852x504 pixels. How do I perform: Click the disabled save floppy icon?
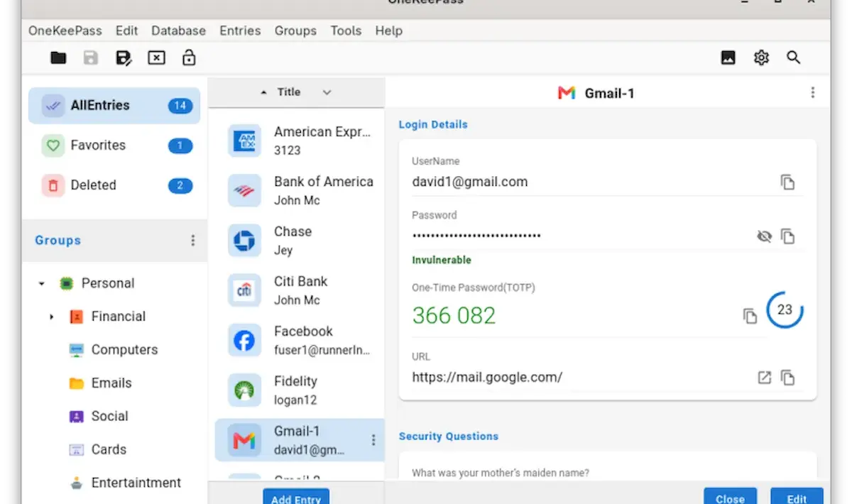[91, 58]
